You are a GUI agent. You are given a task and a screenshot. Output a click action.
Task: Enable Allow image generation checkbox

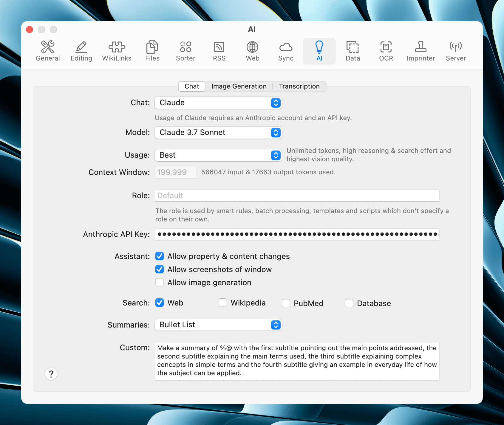coord(160,283)
